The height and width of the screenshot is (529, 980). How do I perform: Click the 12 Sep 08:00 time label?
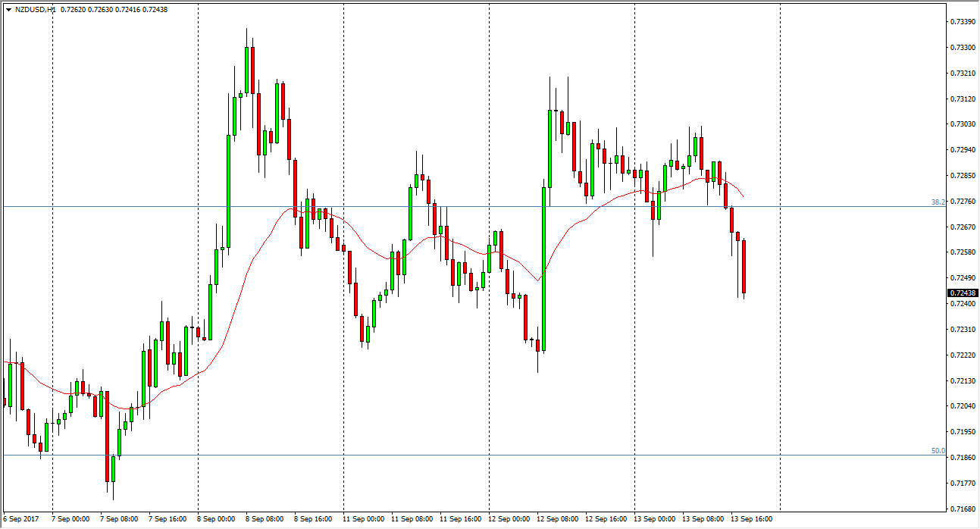pos(556,519)
